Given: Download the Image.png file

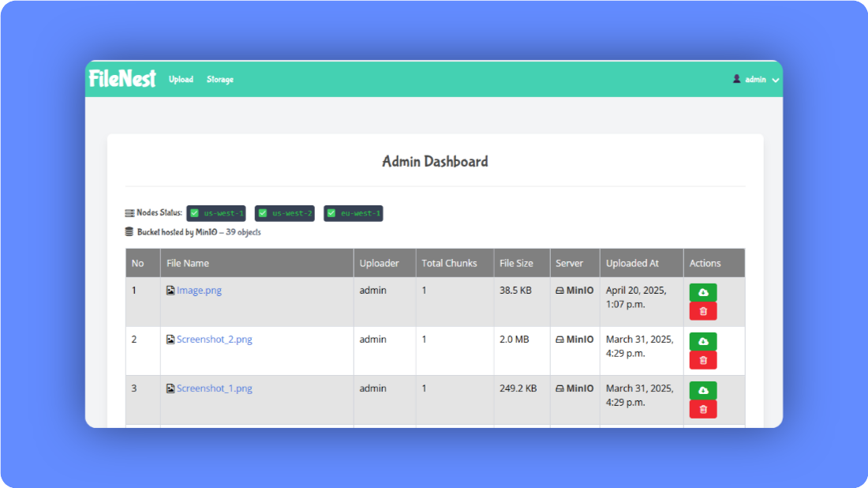Looking at the screenshot, I should tap(703, 292).
